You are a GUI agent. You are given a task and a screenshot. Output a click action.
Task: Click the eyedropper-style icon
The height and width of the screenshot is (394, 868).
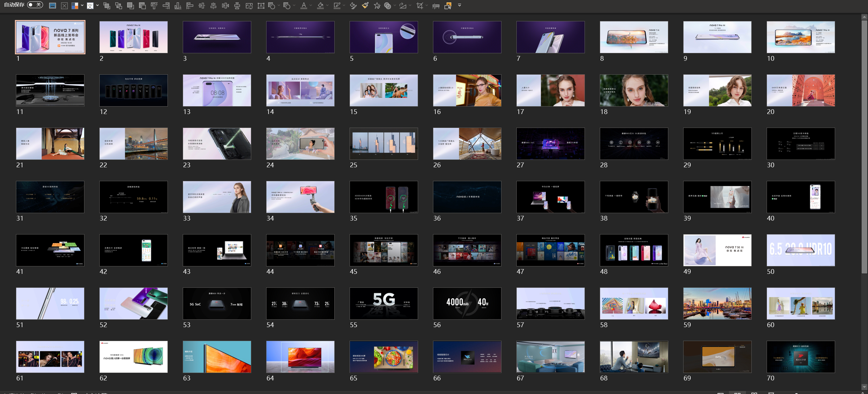point(353,5)
